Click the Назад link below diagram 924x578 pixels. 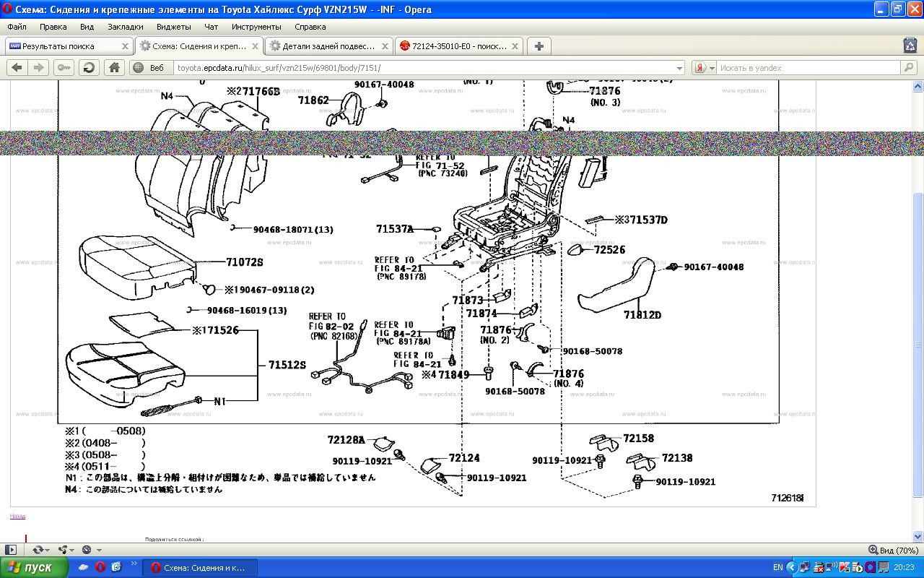[17, 516]
